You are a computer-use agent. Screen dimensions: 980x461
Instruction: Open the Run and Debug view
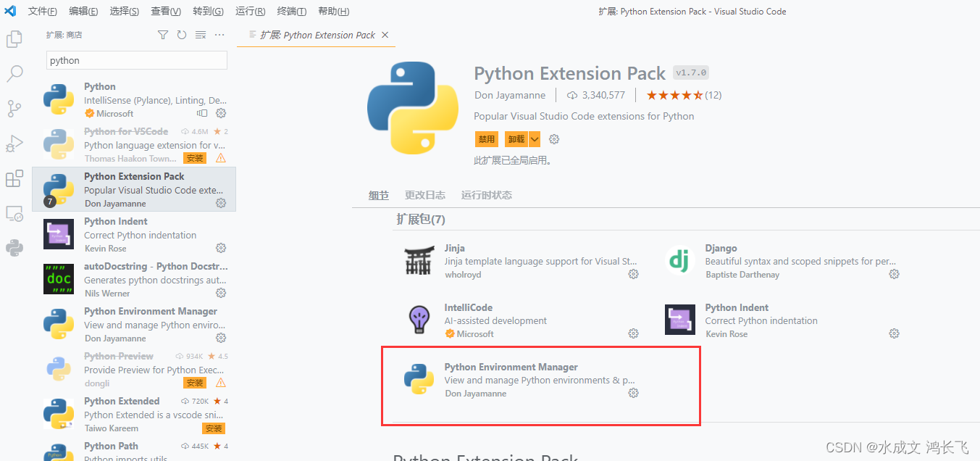(x=14, y=144)
